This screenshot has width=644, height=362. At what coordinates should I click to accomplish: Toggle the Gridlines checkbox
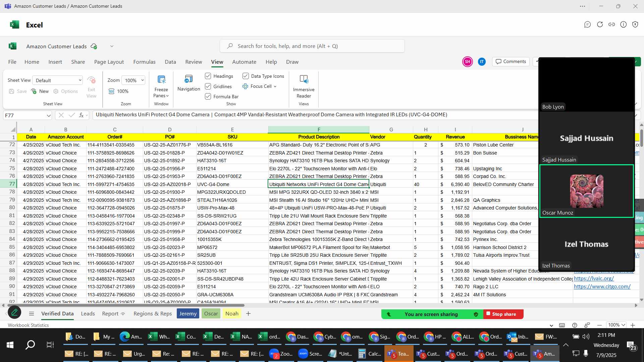tap(208, 86)
